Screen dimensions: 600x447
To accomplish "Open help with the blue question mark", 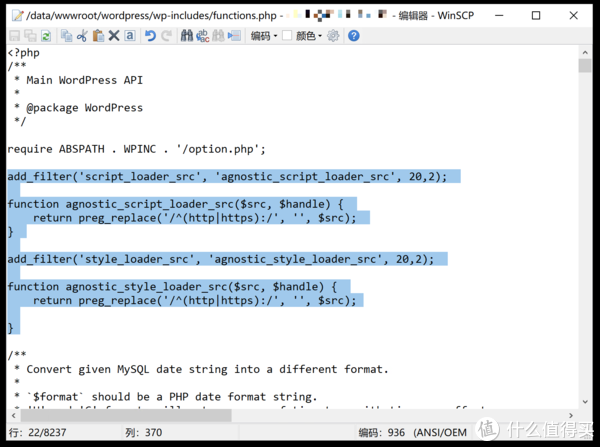I will click(x=354, y=36).
